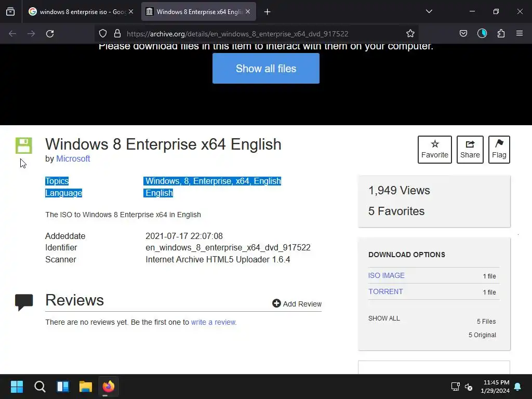The width and height of the screenshot is (532, 399).
Task: Open the Microsoft creator link
Action: [x=73, y=159]
